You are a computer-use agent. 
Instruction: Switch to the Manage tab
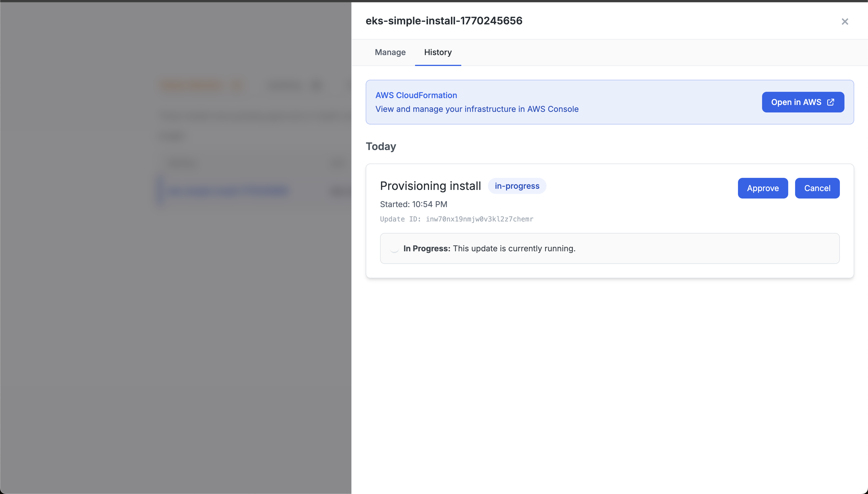pyautogui.click(x=390, y=52)
